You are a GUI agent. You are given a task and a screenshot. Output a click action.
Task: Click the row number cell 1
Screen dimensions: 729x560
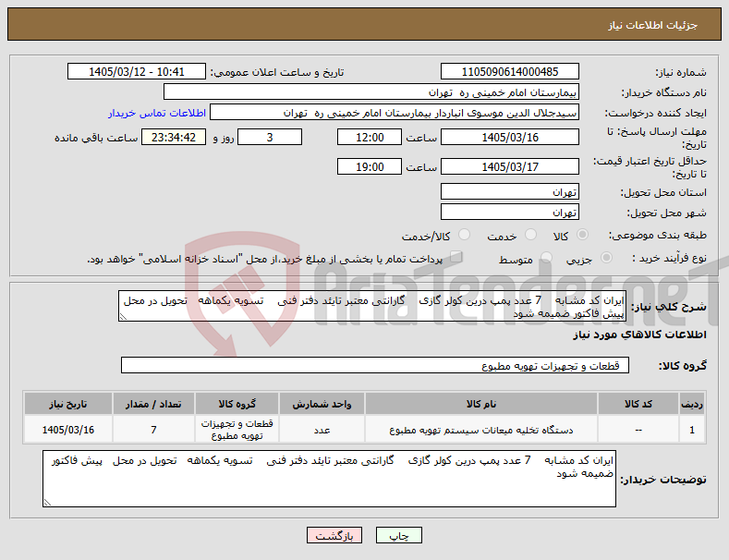[692, 430]
